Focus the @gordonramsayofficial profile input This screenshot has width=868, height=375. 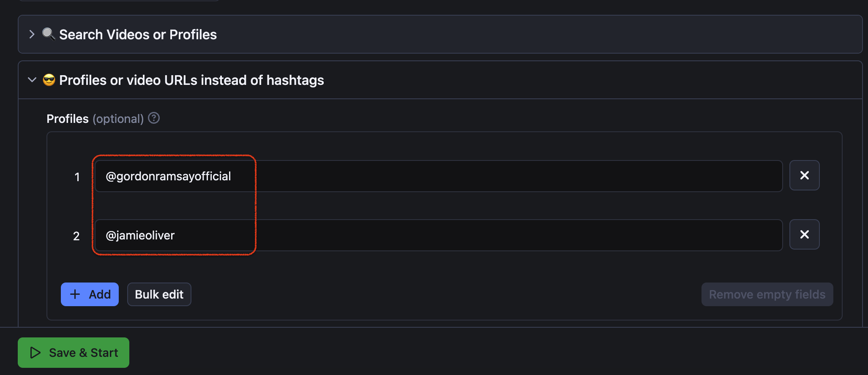pos(438,176)
